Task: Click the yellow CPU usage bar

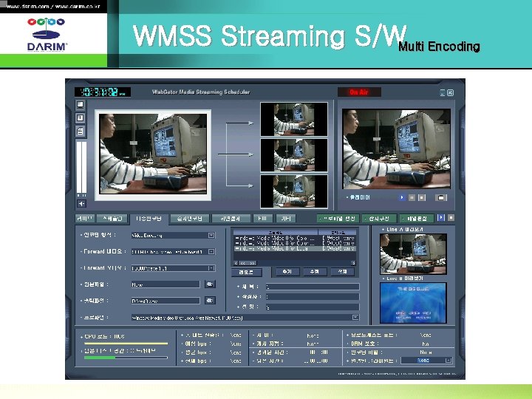Action: (x=126, y=344)
